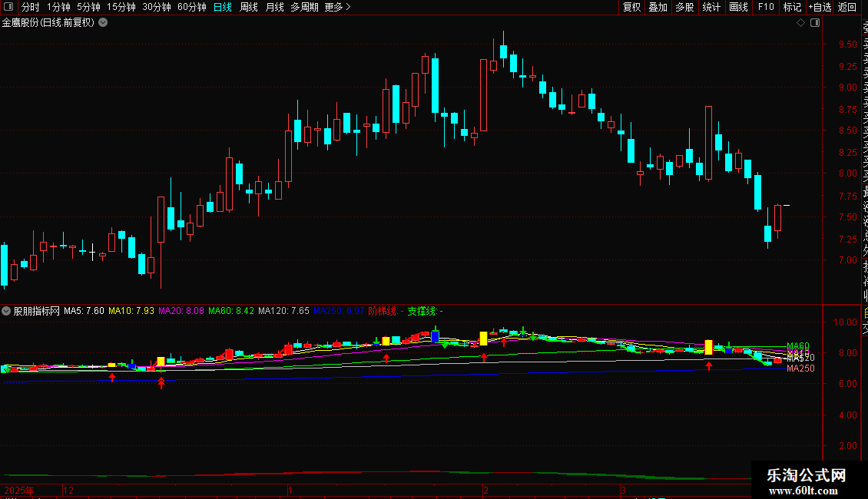Add stock via +自选 button
The height and width of the screenshot is (499, 868).
pyautogui.click(x=820, y=7)
